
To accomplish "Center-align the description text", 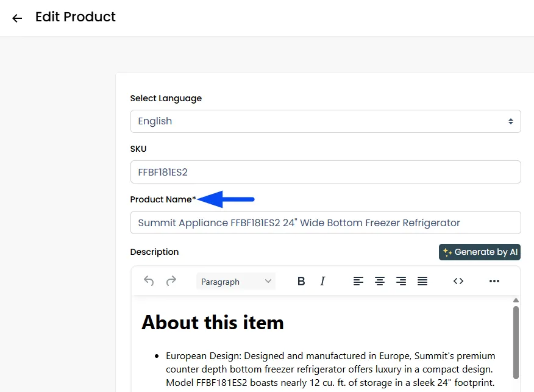I will click(x=380, y=281).
